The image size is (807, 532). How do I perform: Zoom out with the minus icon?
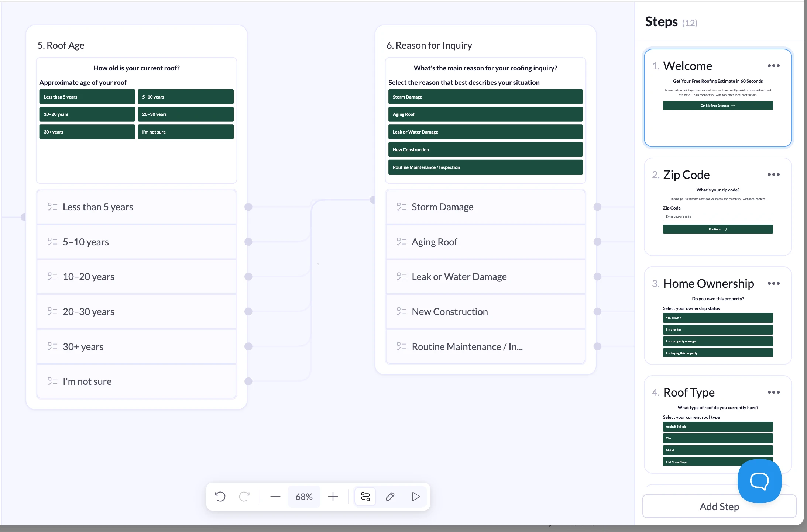275,497
